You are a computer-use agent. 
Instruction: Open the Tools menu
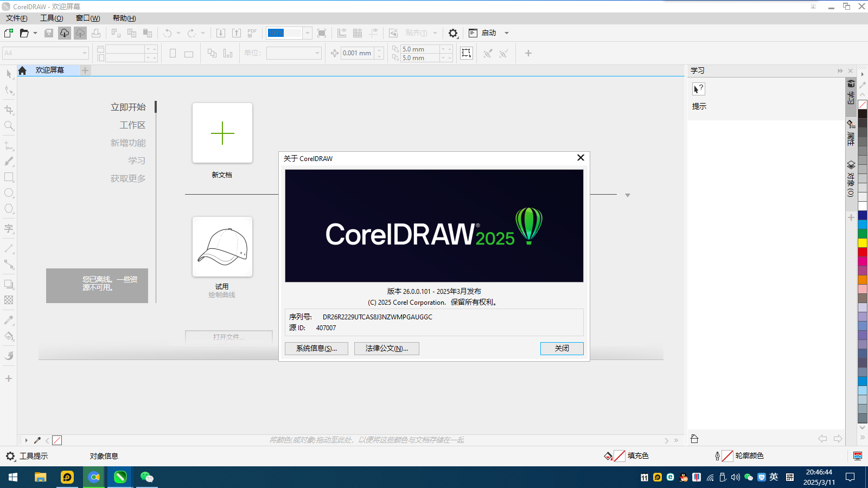(x=52, y=18)
